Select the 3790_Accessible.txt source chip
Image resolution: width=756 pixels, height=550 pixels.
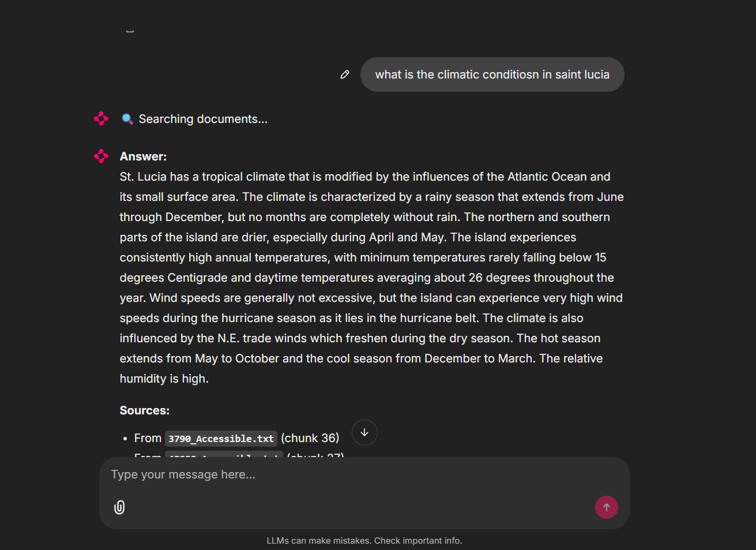[221, 439]
